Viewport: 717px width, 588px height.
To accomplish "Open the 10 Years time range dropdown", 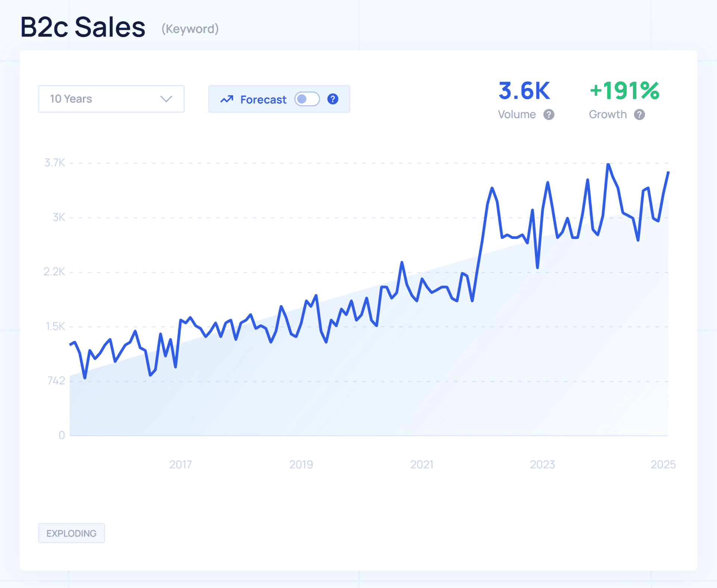I will coord(111,99).
